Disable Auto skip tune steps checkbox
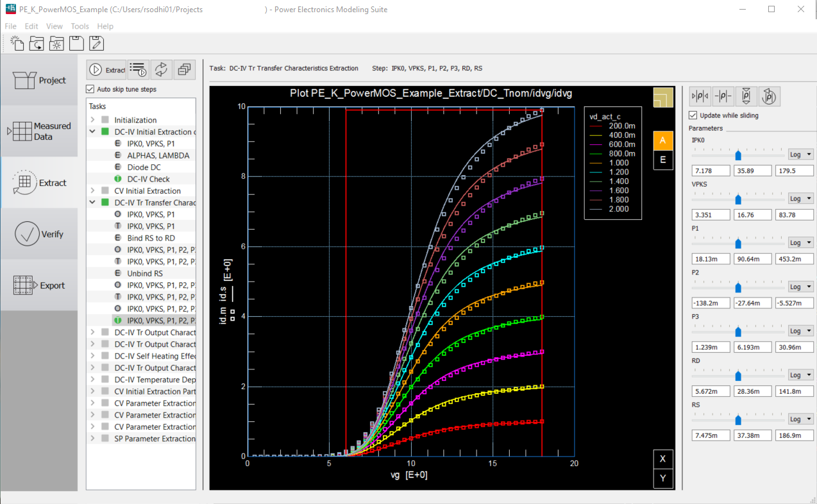The image size is (817, 504). [x=90, y=89]
